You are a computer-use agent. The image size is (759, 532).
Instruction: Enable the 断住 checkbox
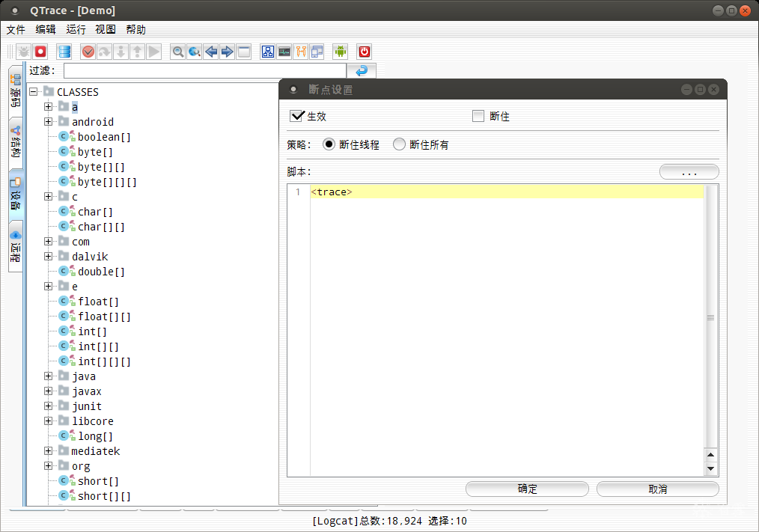click(478, 116)
